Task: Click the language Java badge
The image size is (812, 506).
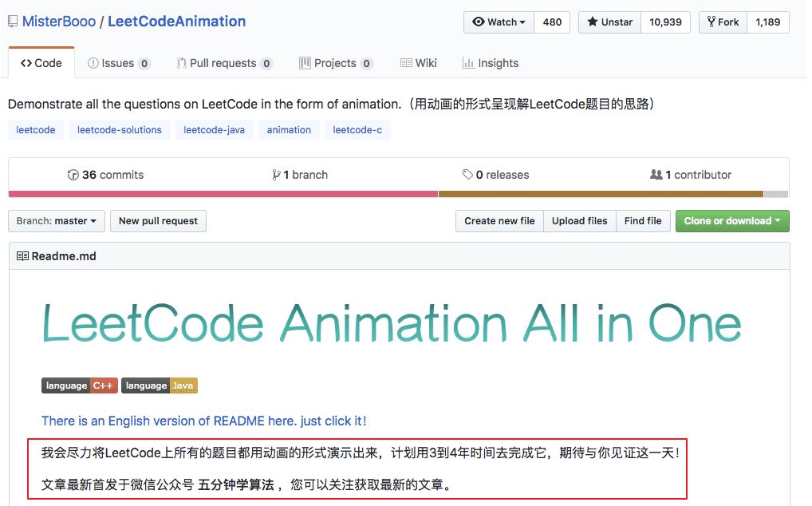Action: [x=160, y=385]
